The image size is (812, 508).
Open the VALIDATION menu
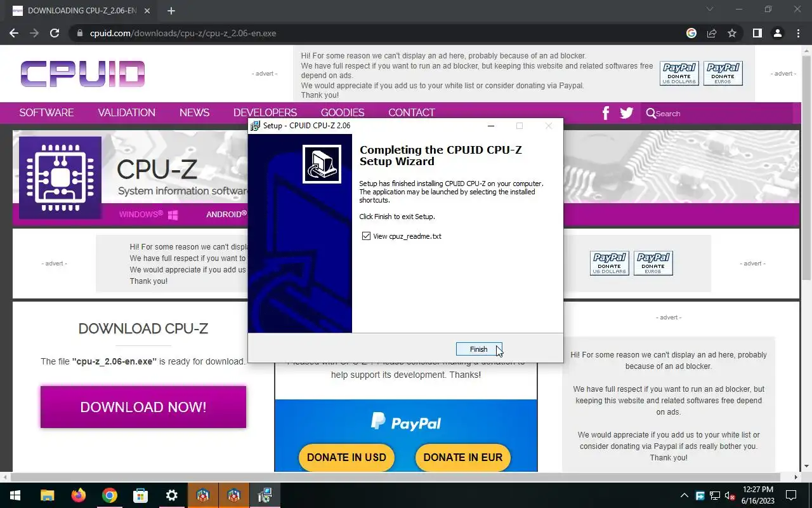(x=126, y=112)
